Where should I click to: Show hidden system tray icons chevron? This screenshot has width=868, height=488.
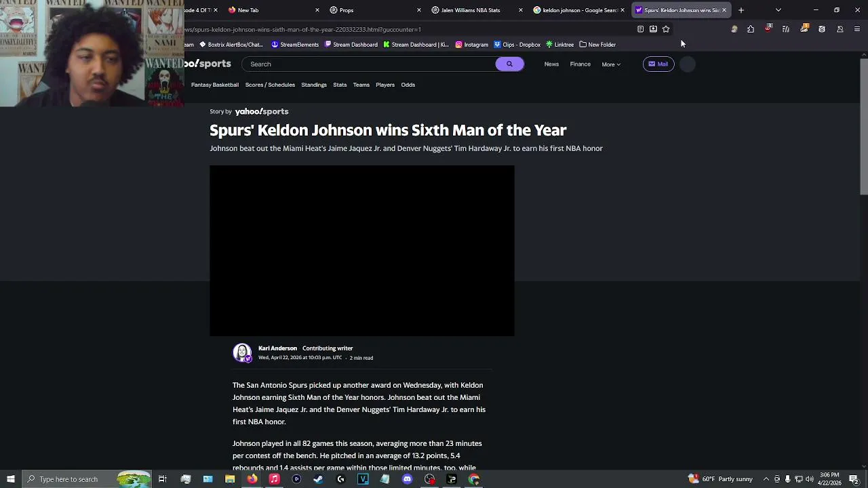point(766,479)
